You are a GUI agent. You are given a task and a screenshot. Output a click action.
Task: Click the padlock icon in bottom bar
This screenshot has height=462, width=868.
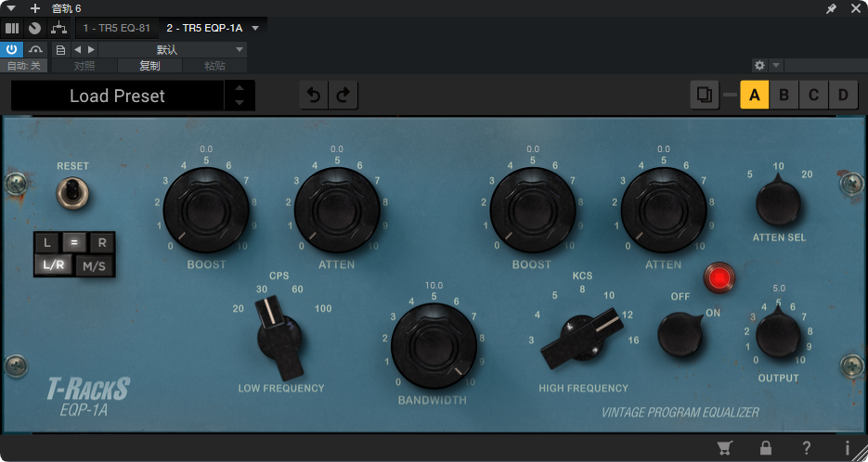coord(766,447)
